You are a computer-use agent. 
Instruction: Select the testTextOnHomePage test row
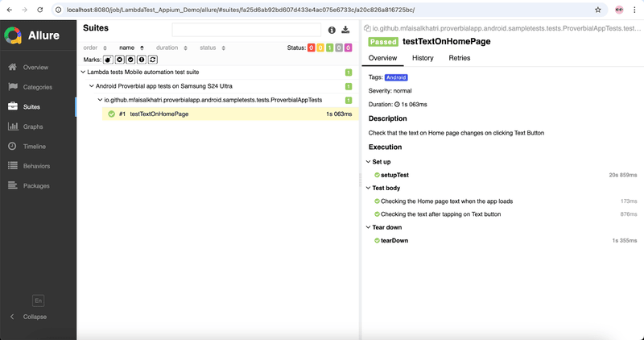click(230, 114)
